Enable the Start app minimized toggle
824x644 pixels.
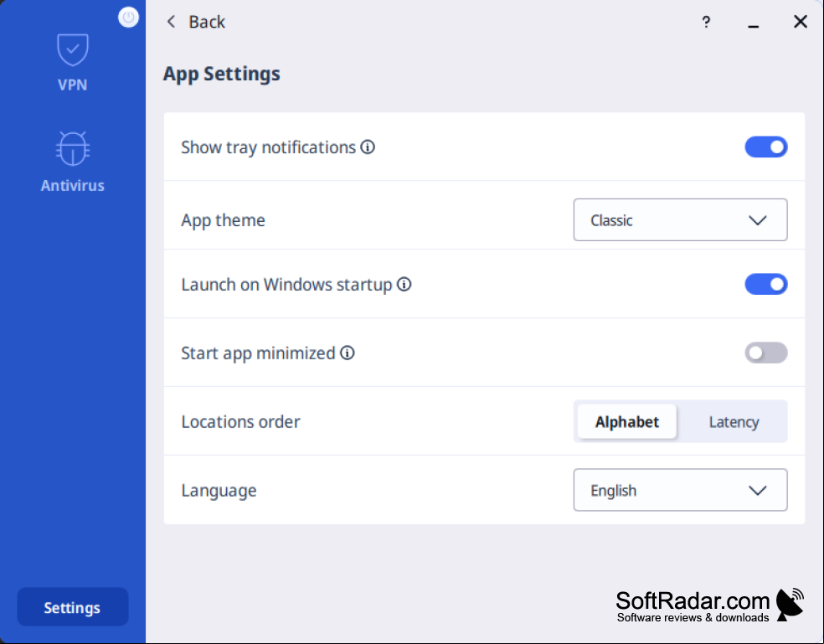coord(765,353)
